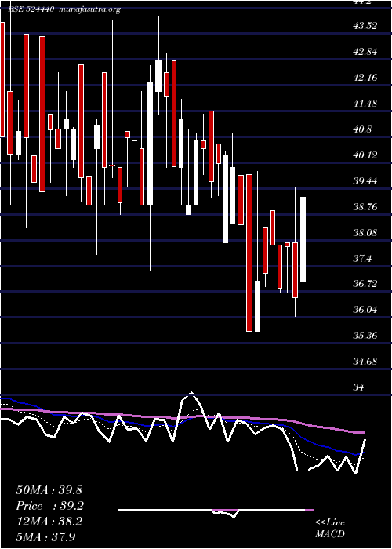Select the 42.16 price axis label
Screen dimensions: 392x549
coord(365,78)
